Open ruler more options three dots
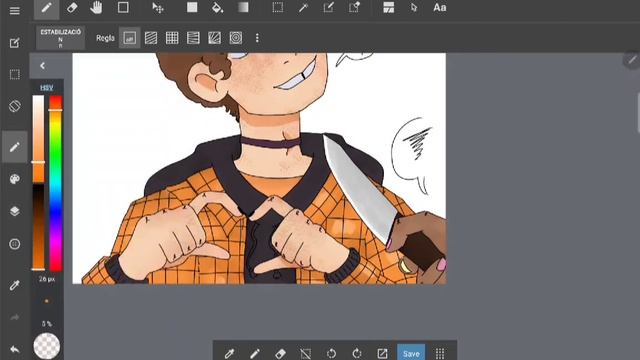The width and height of the screenshot is (640, 360). pyautogui.click(x=257, y=38)
